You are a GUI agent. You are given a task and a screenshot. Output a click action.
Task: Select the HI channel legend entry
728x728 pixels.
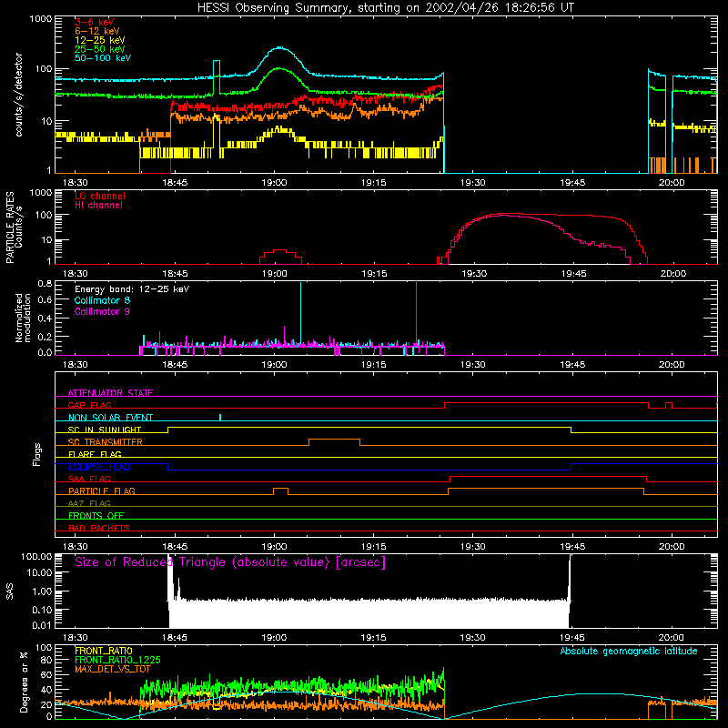98,206
